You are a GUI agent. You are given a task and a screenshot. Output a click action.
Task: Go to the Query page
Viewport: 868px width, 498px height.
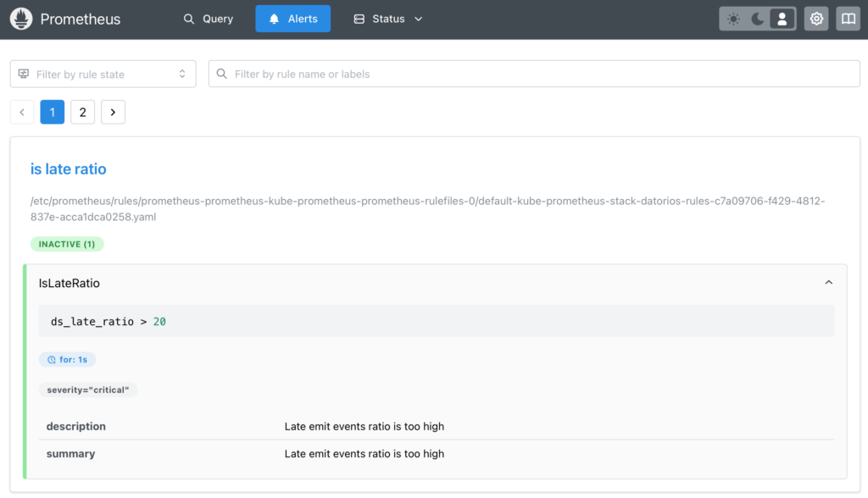(x=208, y=19)
